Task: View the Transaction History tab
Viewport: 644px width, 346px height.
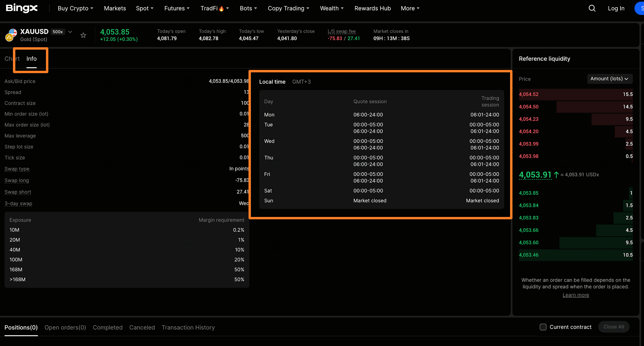Action: coord(188,327)
